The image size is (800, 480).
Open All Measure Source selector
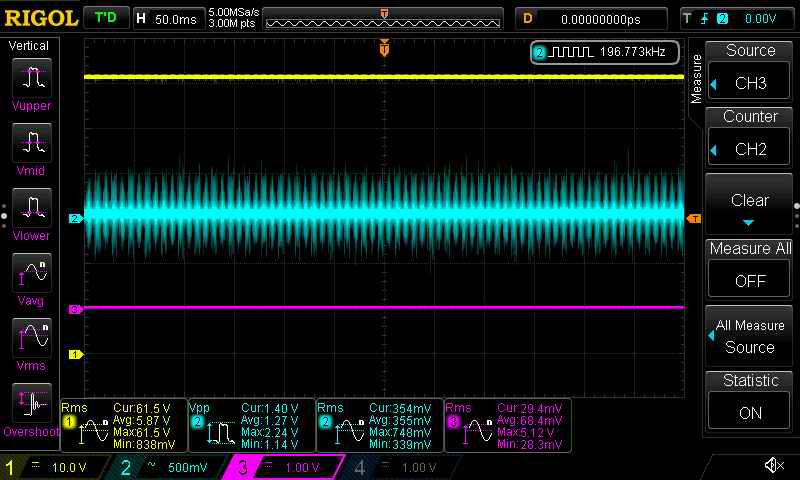click(749, 336)
